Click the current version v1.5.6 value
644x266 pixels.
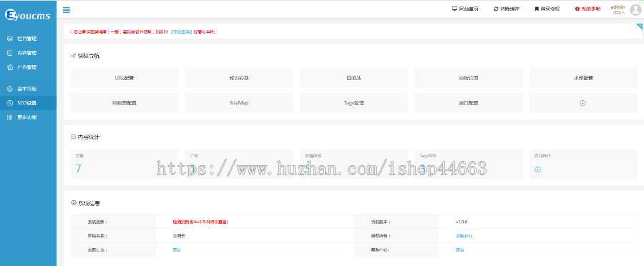coord(462,222)
